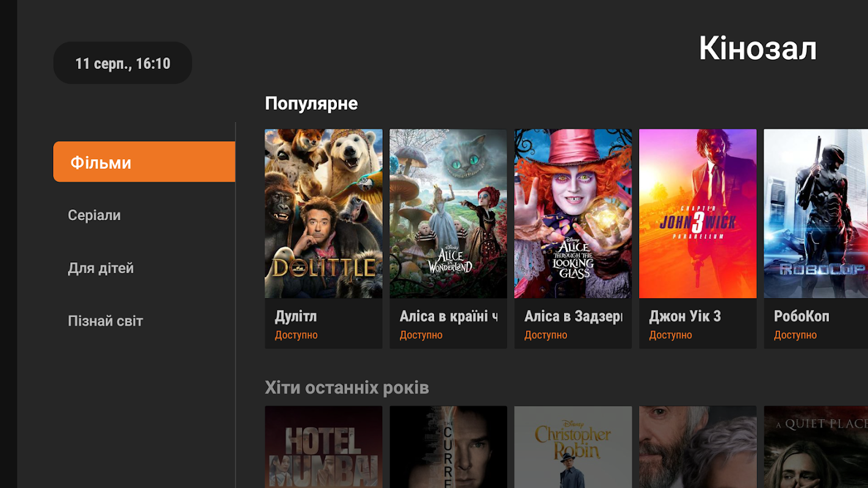Open the Пізнай світ category

click(105, 321)
